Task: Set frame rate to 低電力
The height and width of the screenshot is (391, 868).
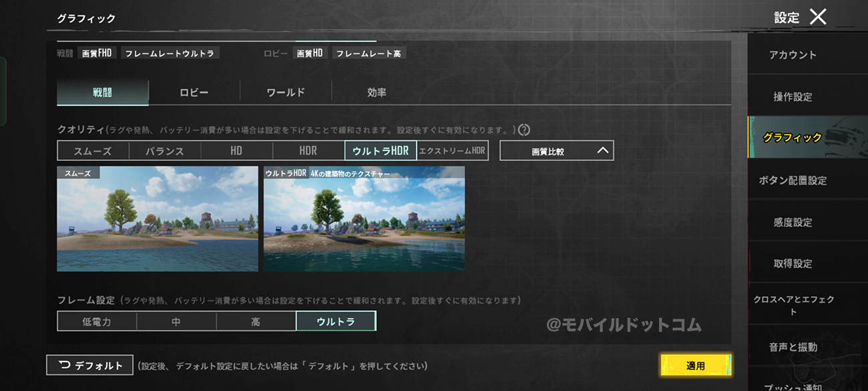Action: (97, 321)
